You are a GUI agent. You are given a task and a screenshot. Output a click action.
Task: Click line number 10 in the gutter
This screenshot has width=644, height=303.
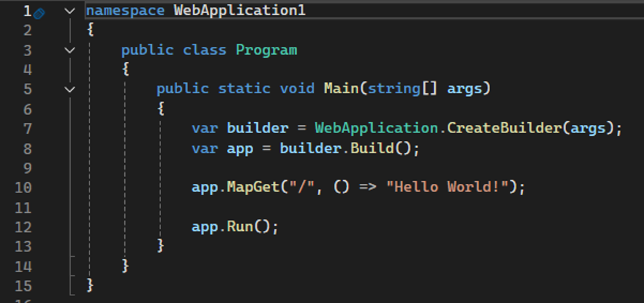pos(23,187)
